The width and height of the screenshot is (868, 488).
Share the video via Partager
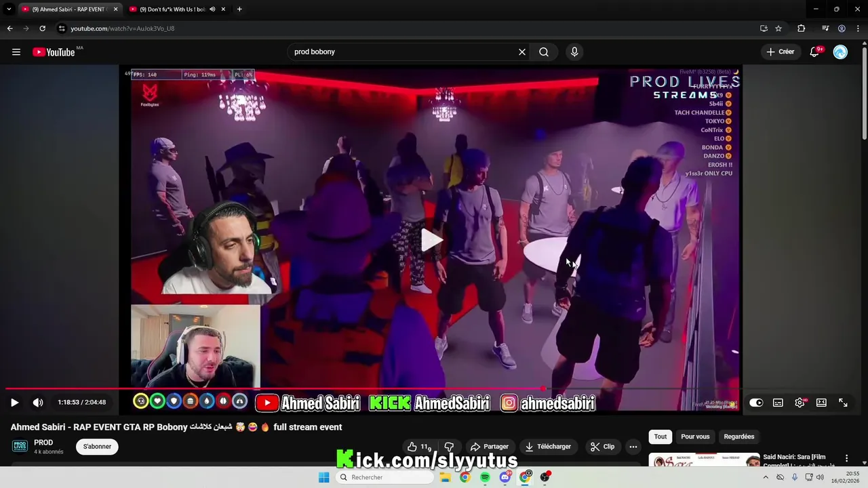(x=490, y=447)
